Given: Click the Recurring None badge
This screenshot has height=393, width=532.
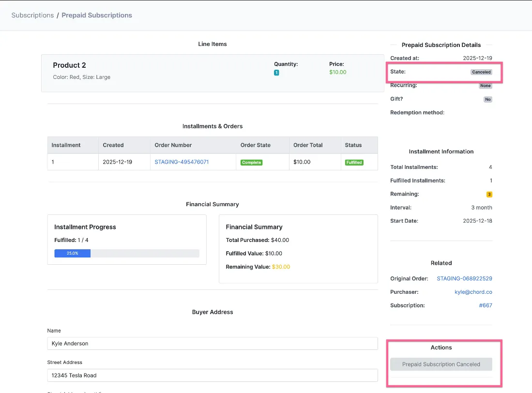Looking at the screenshot, I should click(486, 86).
